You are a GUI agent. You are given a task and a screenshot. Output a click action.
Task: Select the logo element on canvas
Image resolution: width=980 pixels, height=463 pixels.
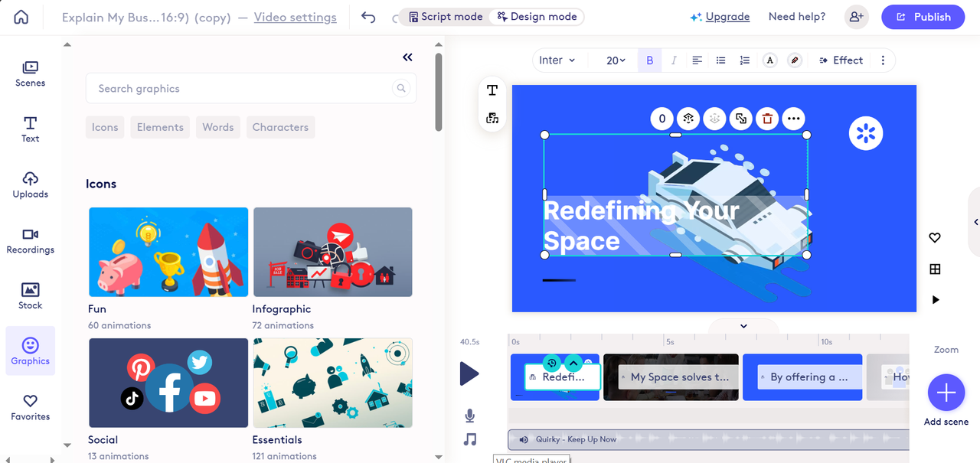point(866,134)
